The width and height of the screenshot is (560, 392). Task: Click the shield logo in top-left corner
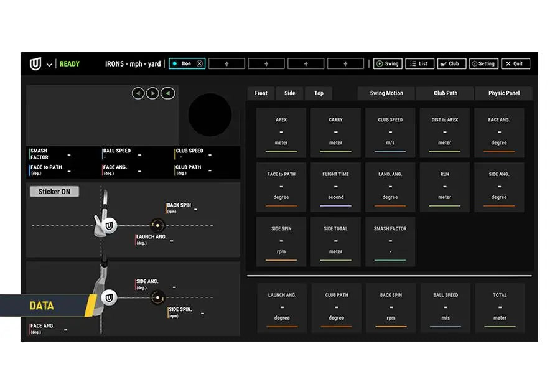(x=35, y=63)
